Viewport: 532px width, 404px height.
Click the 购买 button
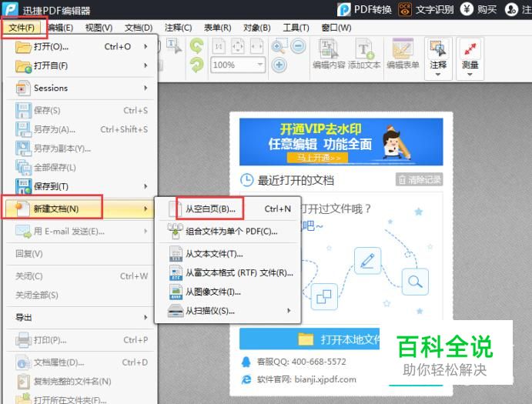tap(478, 9)
